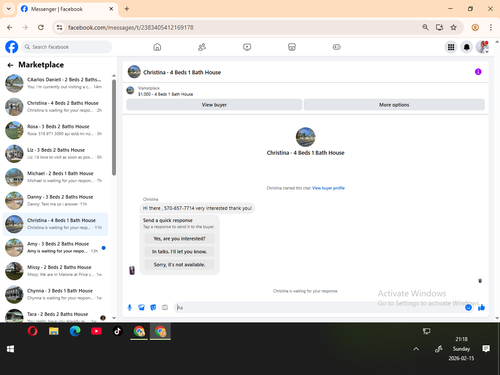Send a thumbs up like
Screen dimensions: 500x375
[481, 307]
